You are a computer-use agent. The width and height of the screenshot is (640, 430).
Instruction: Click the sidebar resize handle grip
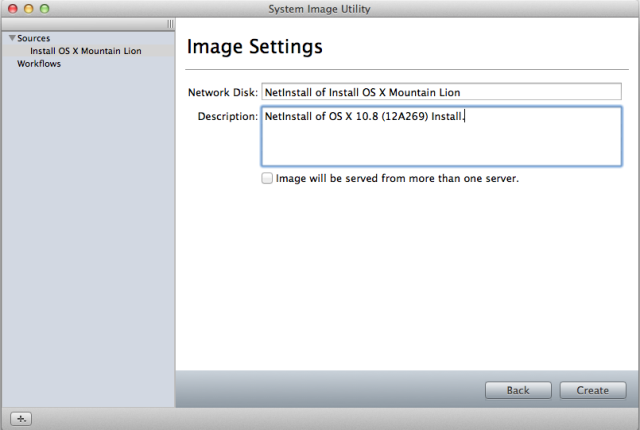170,24
